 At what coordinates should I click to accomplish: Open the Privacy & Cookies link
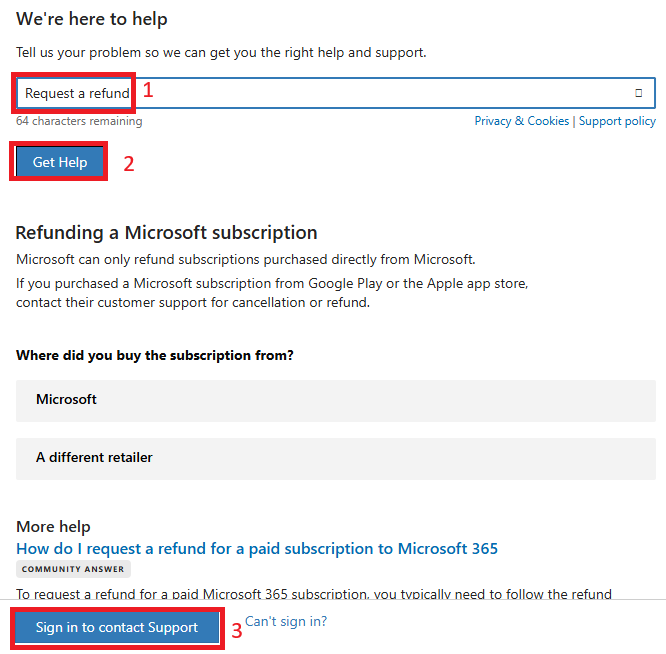click(521, 121)
